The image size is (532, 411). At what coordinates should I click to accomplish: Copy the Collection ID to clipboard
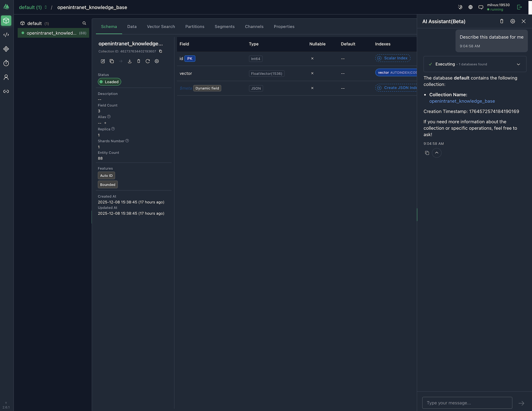pyautogui.click(x=160, y=51)
